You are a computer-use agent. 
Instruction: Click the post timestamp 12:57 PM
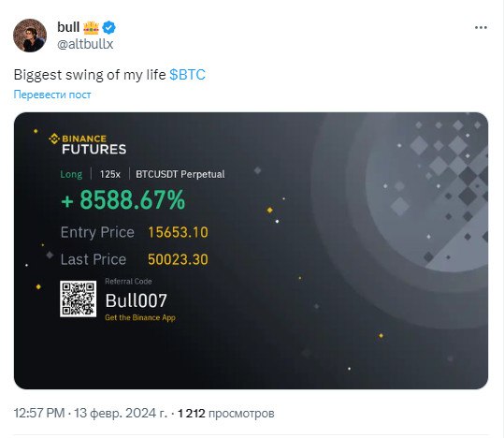(x=39, y=414)
